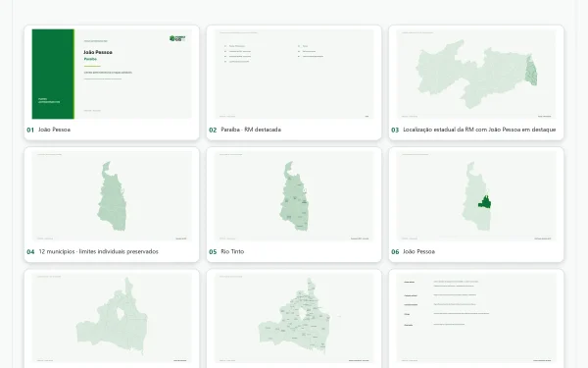Open slide 02 Paraíba list thumbnail
Screen dimensions: 588x368
pyautogui.click(x=294, y=74)
